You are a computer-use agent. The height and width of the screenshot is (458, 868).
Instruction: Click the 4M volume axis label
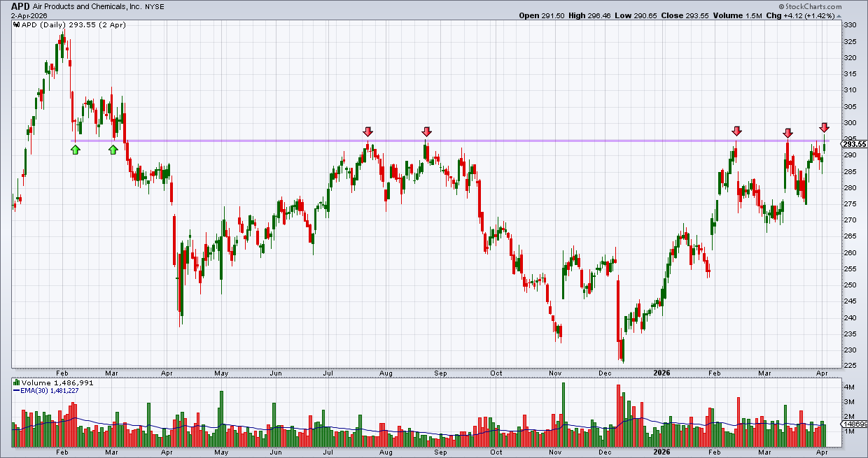click(848, 387)
